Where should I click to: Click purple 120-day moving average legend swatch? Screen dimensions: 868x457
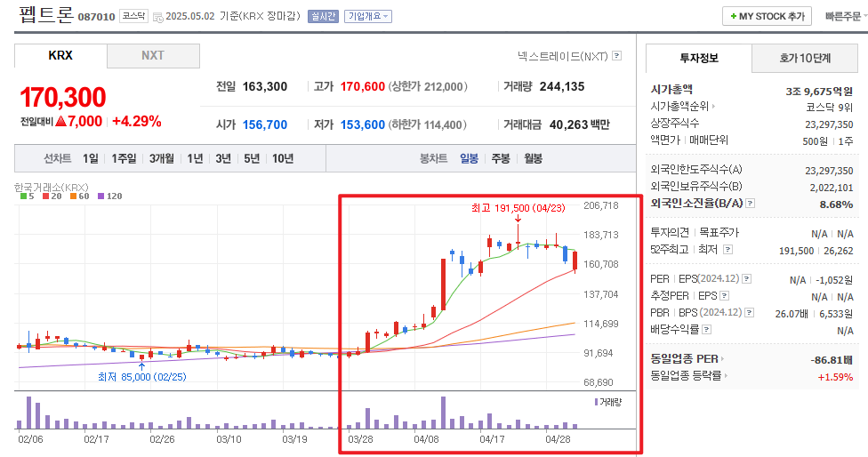pyautogui.click(x=100, y=196)
